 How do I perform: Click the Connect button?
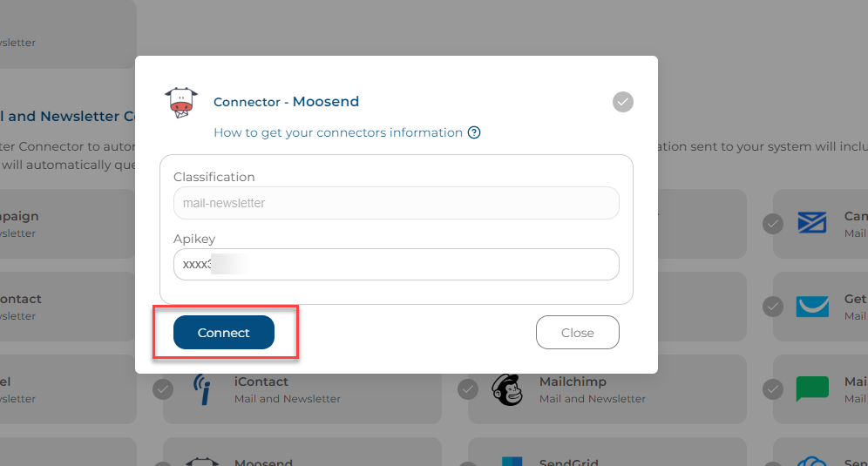point(224,333)
